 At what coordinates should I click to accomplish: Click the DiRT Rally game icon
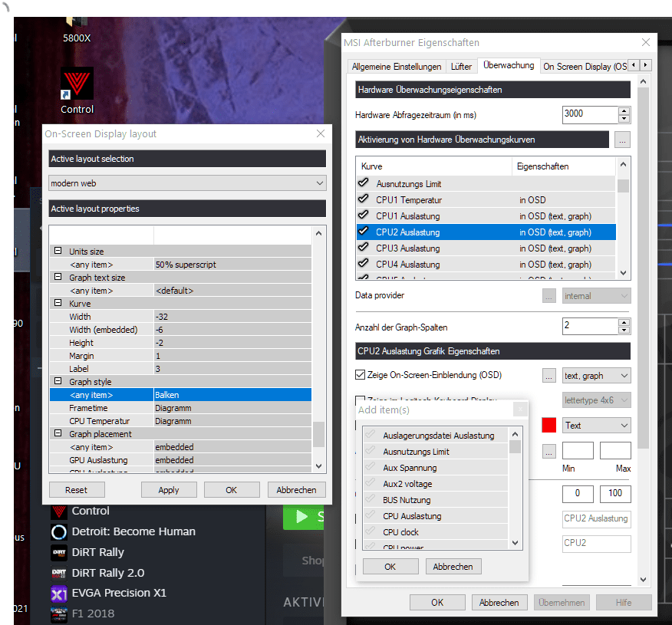tap(59, 553)
